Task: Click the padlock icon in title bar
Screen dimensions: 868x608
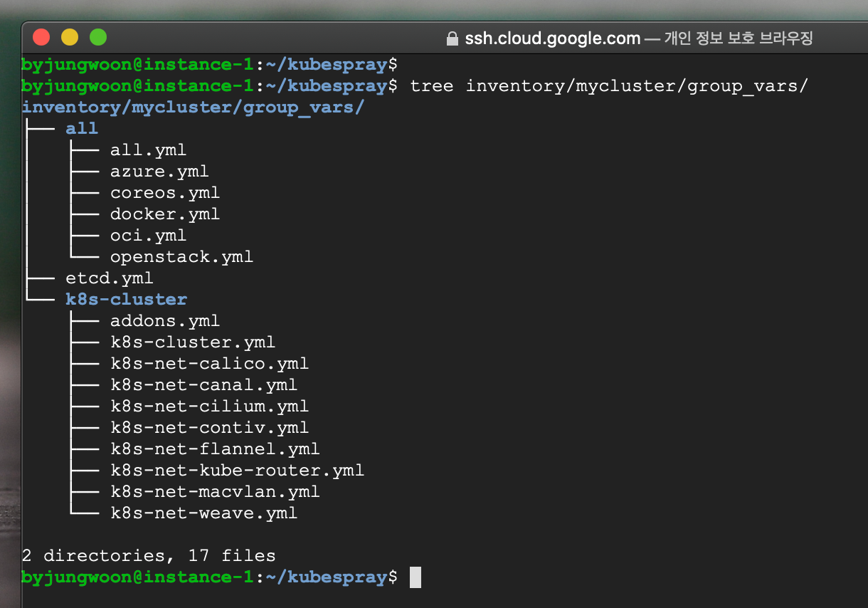Action: pos(452,38)
